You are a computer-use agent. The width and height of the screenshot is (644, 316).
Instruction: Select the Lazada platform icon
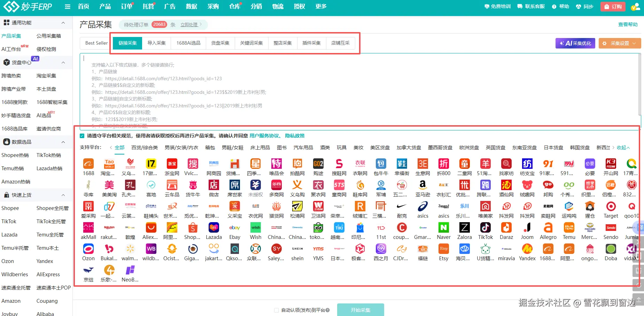point(214,227)
